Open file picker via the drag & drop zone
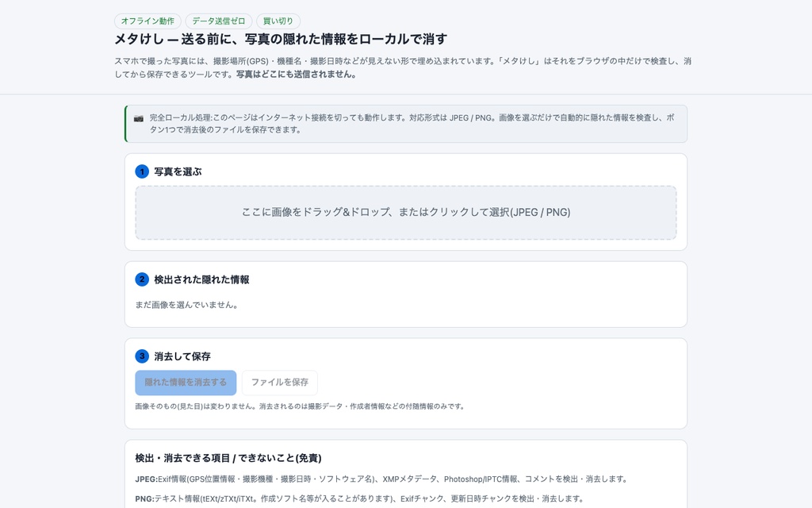Image resolution: width=812 pixels, height=508 pixels. (x=406, y=213)
